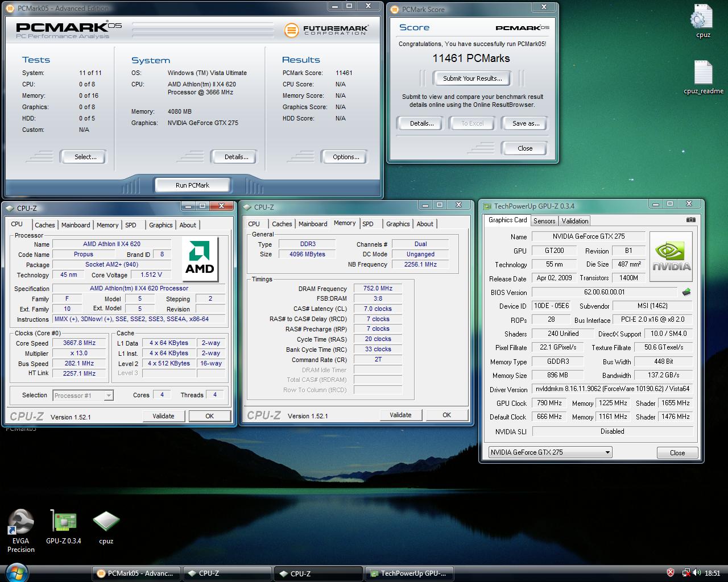Click OK in right CPU-Z Memory window
The width and height of the screenshot is (728, 582).
click(x=446, y=415)
